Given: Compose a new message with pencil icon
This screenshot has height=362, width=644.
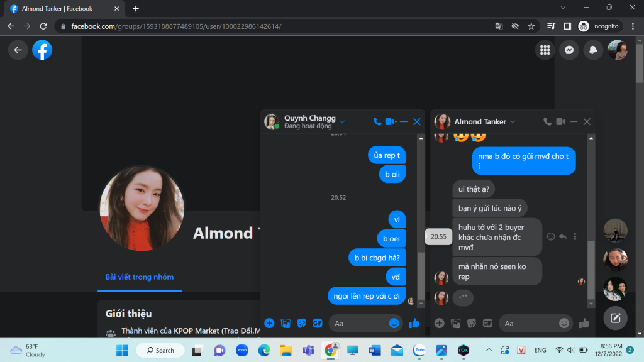Looking at the screenshot, I should [615, 318].
